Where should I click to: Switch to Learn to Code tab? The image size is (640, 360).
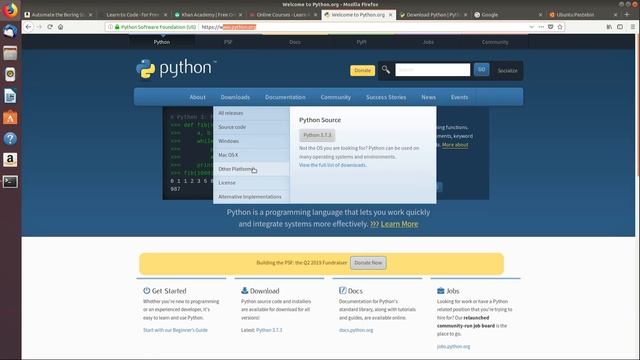(x=133, y=15)
